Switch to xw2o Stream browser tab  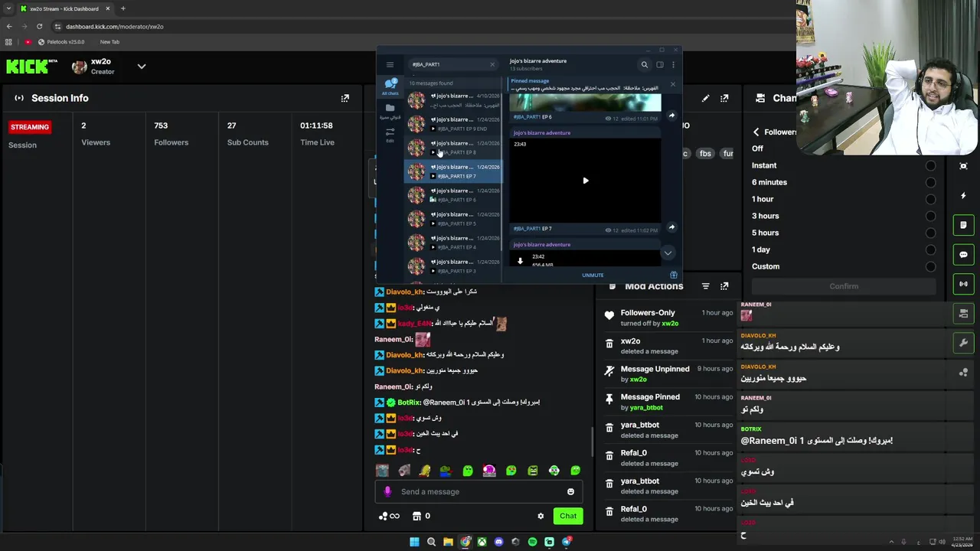tap(65, 8)
